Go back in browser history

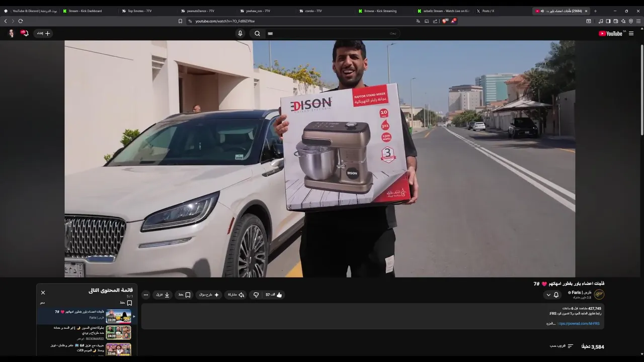(6, 21)
